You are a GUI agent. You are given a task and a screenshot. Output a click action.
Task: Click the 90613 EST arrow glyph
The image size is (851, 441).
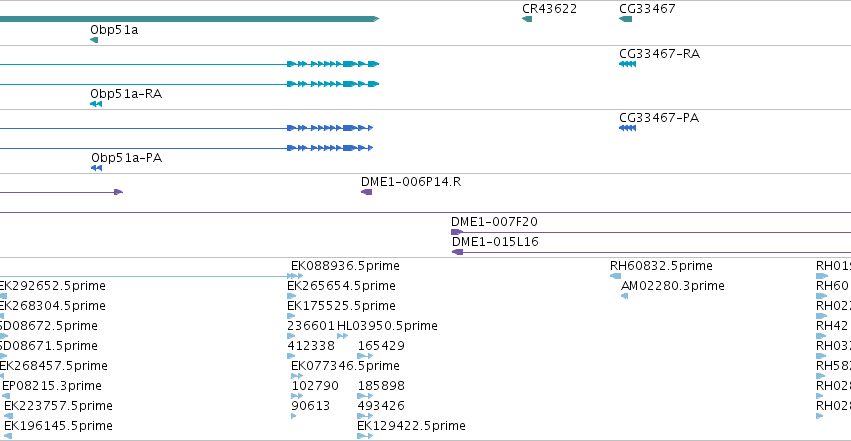coord(294,416)
